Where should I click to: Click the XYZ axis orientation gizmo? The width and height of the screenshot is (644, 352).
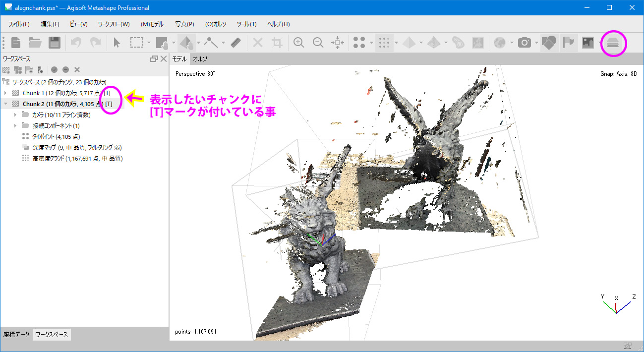(x=617, y=303)
